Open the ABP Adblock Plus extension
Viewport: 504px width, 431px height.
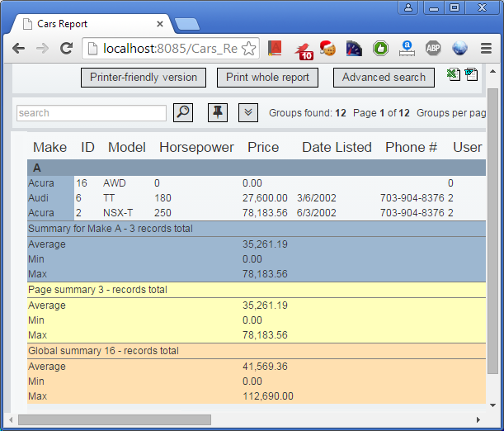click(433, 49)
